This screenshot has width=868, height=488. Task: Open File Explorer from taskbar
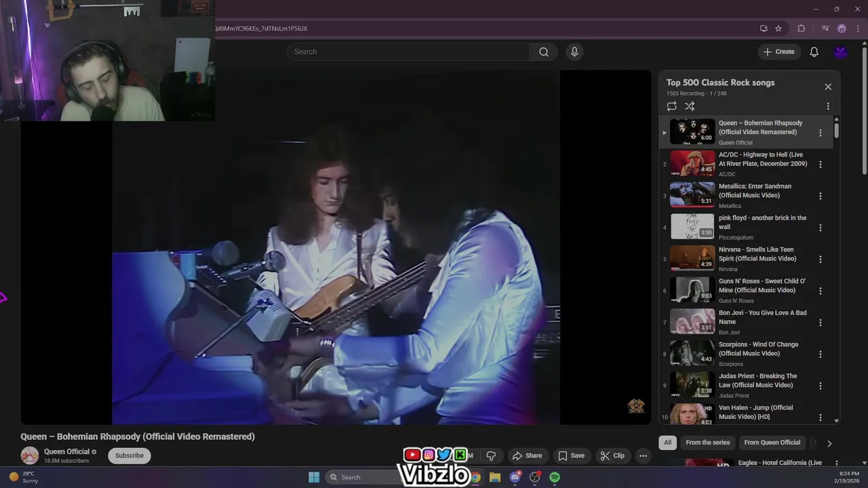coord(495,477)
